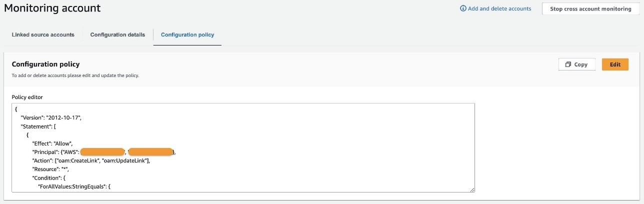The width and height of the screenshot is (644, 204).
Task: Click the "Action" oam:CreateLink line
Action: [91, 160]
